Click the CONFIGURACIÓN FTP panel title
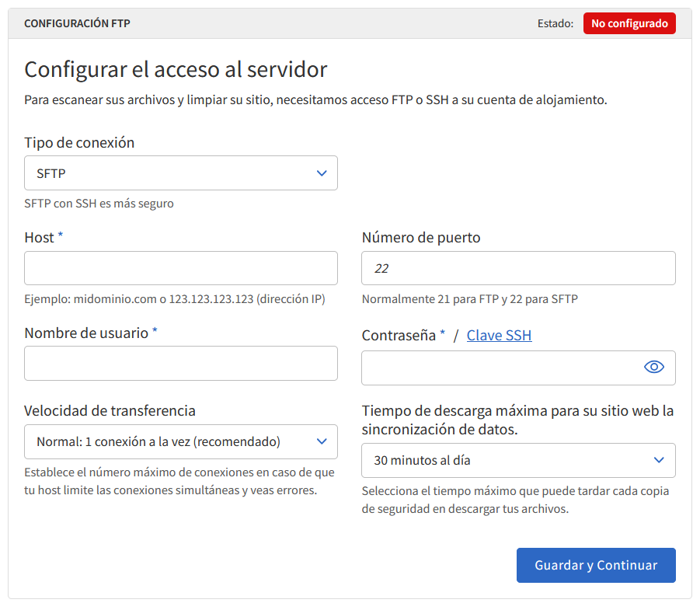 pyautogui.click(x=77, y=23)
